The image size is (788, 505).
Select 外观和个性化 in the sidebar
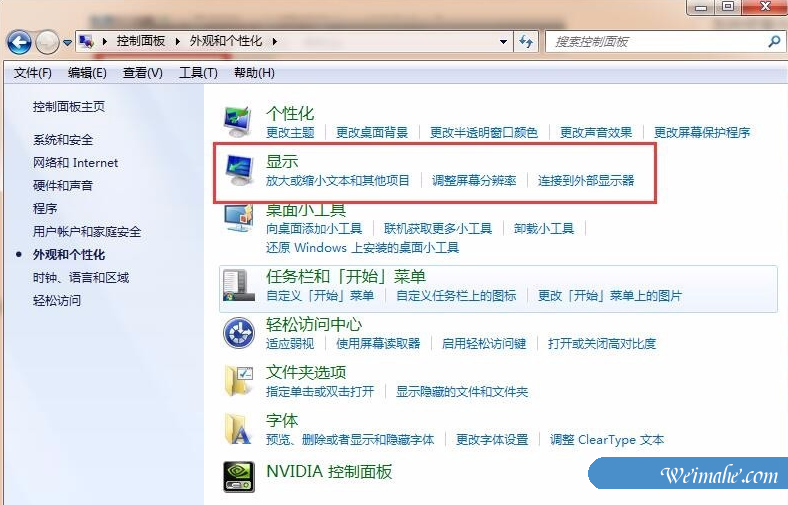pyautogui.click(x=69, y=255)
